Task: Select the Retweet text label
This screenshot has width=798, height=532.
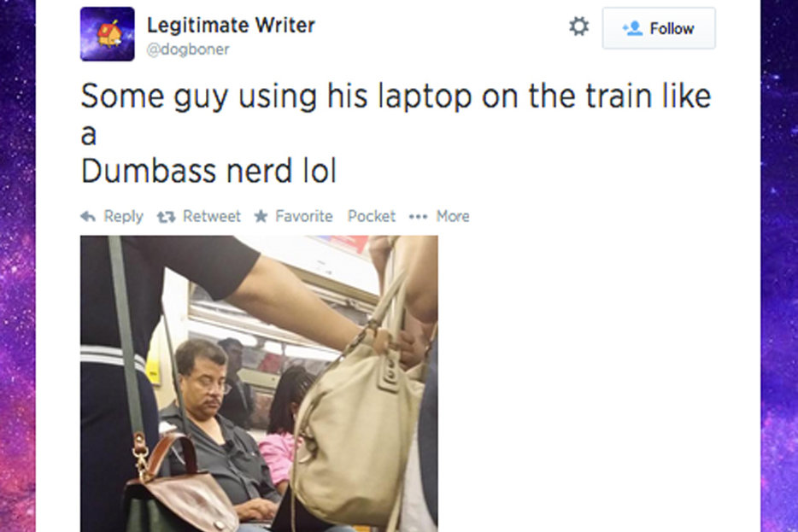Action: (x=212, y=216)
